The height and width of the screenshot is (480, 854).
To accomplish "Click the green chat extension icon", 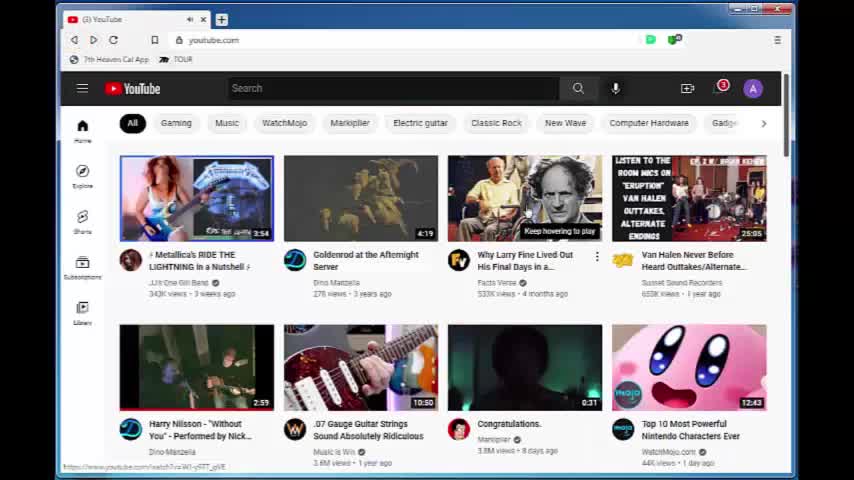I will click(x=650, y=39).
